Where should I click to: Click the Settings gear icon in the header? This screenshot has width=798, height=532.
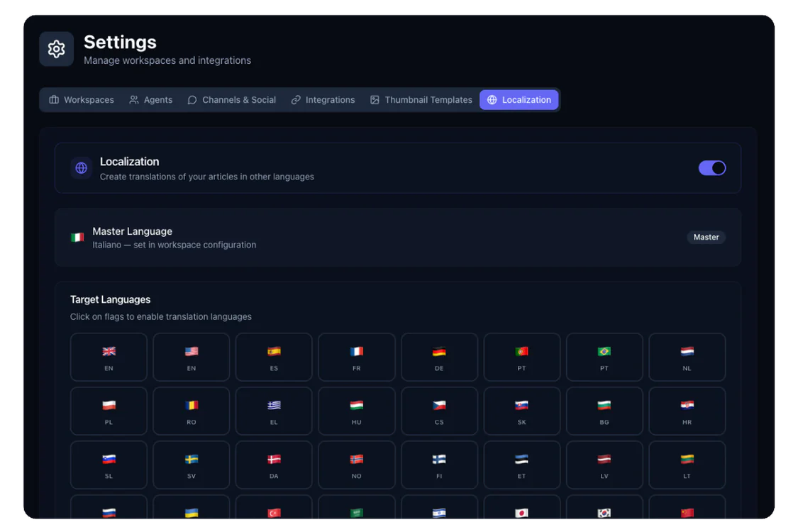pos(56,49)
